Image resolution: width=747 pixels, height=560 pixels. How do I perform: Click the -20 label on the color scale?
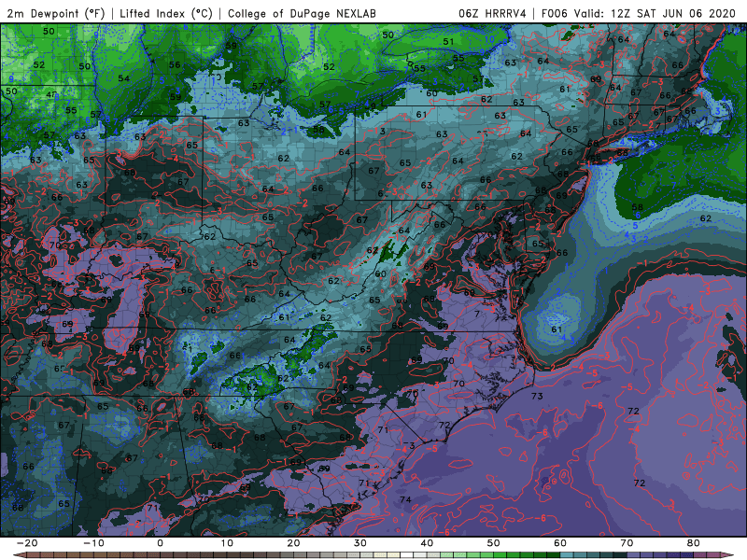coord(27,543)
